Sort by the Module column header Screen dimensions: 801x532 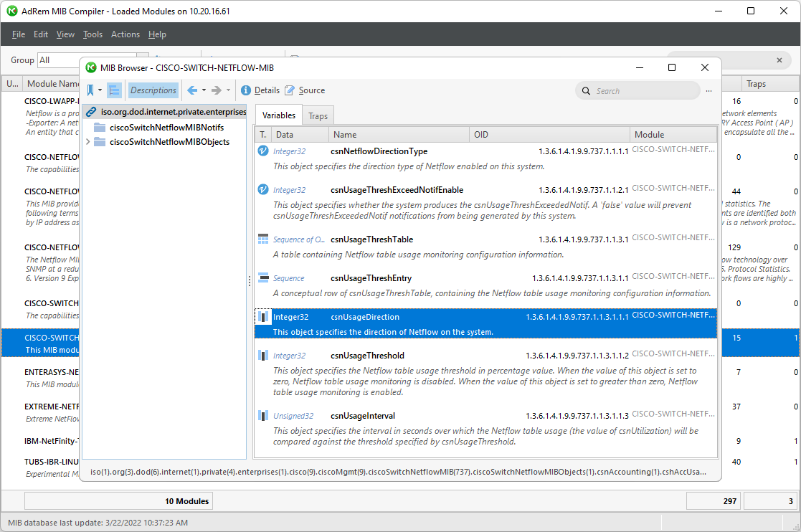[x=673, y=135]
